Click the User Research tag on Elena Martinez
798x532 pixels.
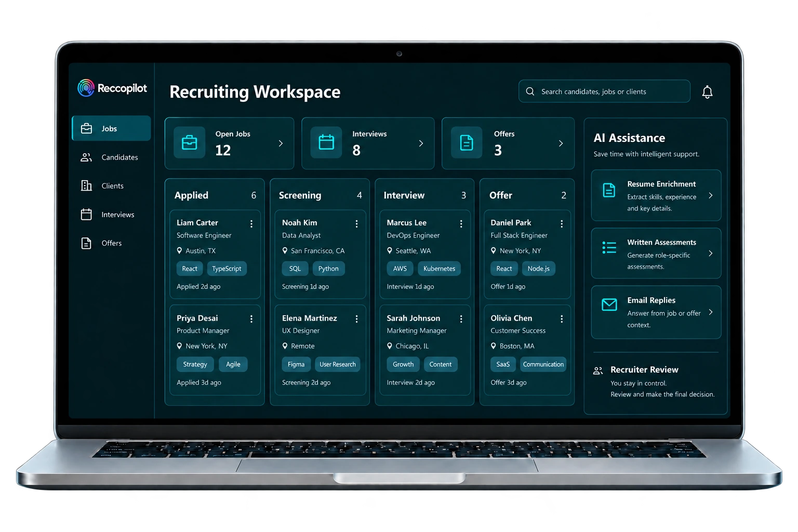pos(338,364)
